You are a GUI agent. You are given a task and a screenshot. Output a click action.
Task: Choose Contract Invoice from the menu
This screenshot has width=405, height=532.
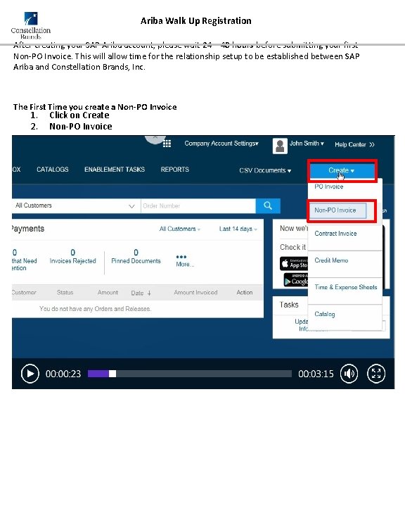tap(335, 234)
